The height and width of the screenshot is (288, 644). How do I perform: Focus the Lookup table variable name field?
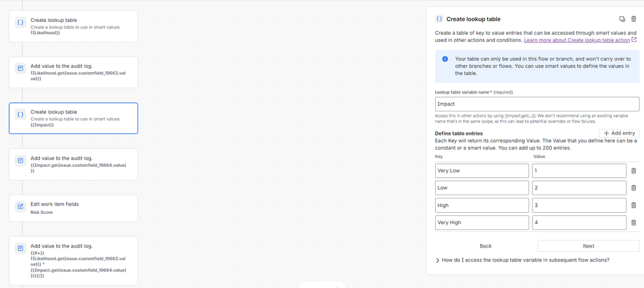537,104
